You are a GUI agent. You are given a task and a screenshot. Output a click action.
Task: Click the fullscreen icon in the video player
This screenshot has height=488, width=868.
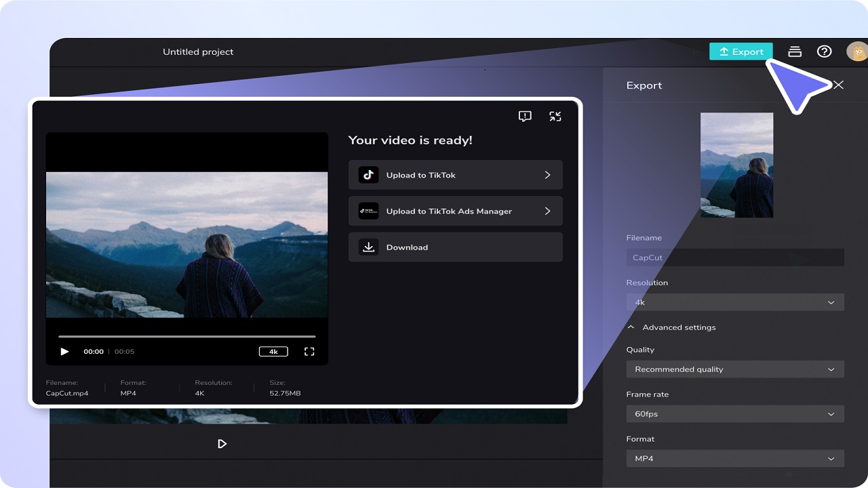(309, 351)
